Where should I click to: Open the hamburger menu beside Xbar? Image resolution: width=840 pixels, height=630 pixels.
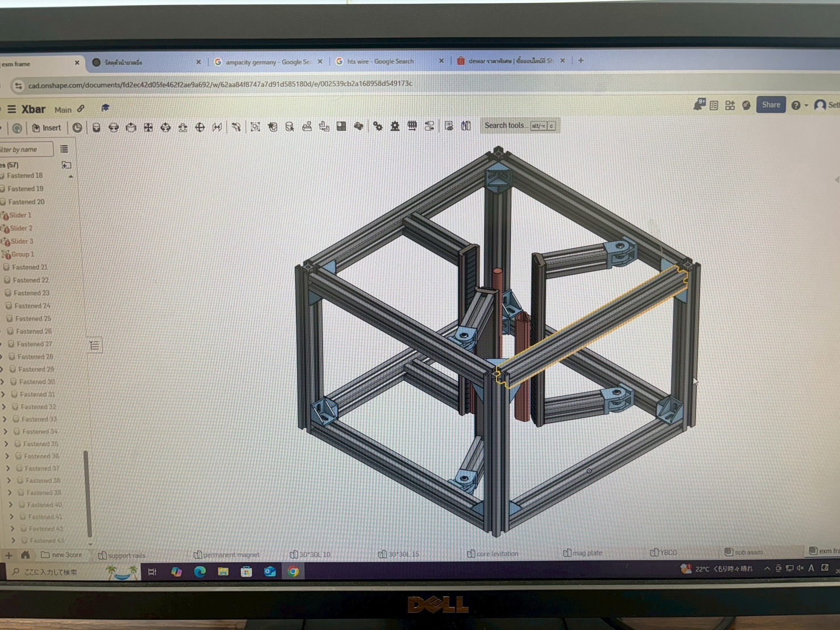click(11, 109)
